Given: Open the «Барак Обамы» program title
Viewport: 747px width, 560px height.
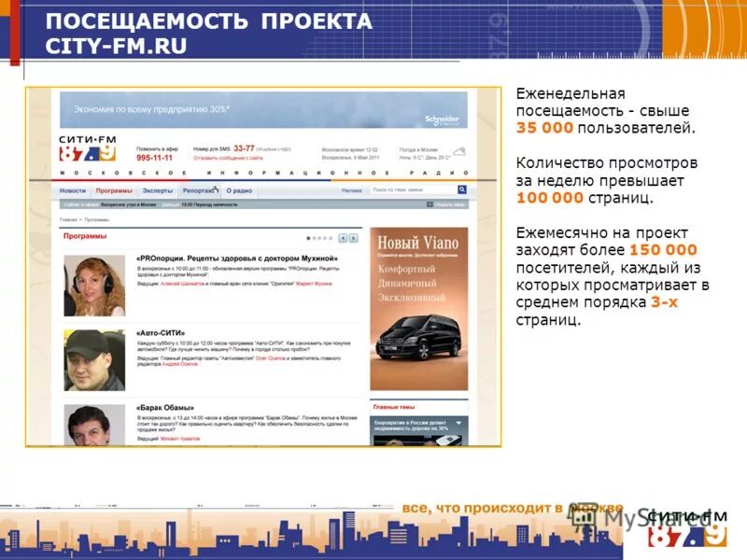Looking at the screenshot, I should [165, 408].
